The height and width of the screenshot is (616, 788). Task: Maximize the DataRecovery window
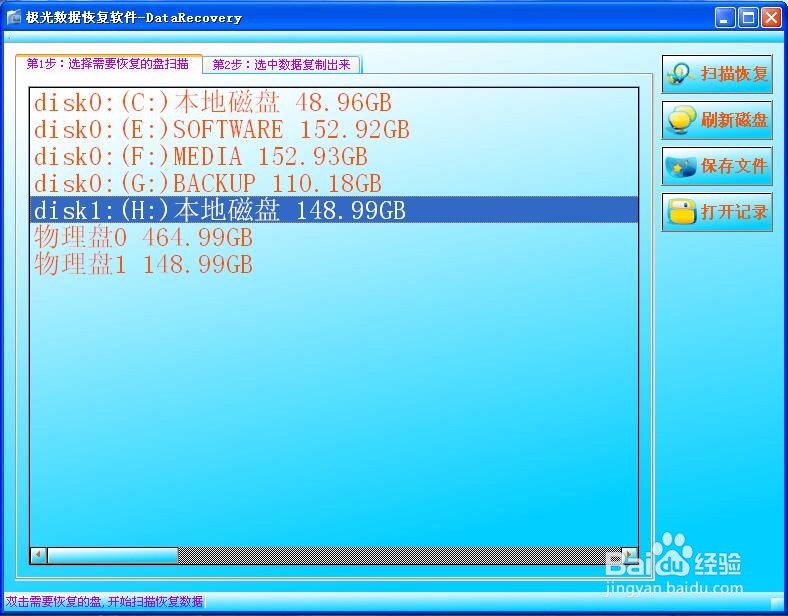[748, 18]
